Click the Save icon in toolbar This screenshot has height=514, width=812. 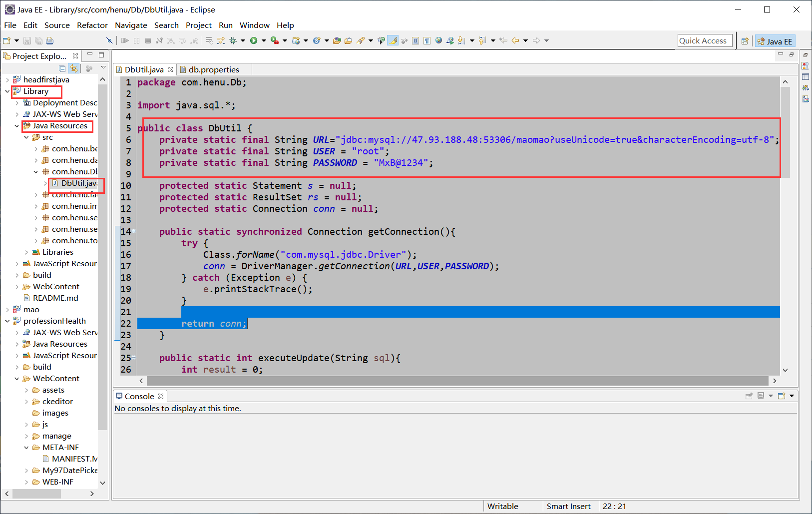(27, 40)
